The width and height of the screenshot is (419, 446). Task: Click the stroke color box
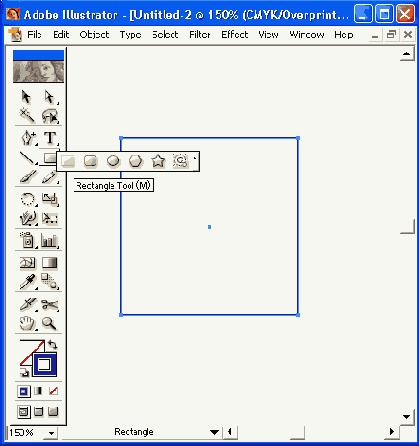[x=44, y=364]
